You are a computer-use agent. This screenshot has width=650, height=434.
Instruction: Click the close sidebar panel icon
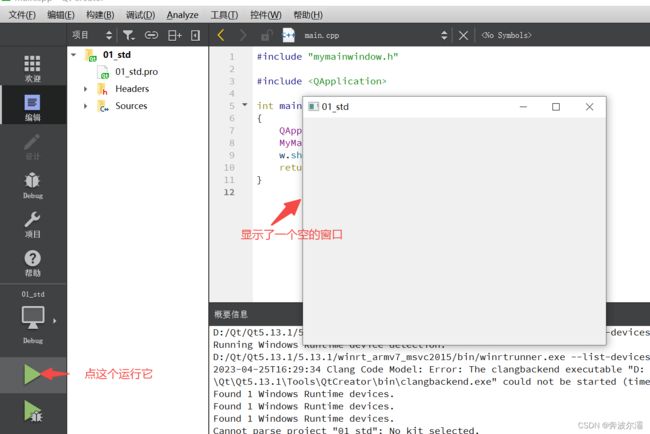click(196, 35)
